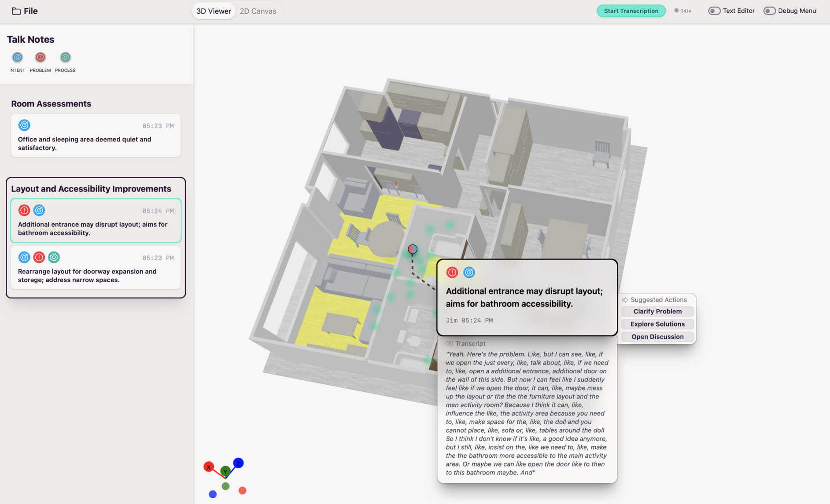Viewport: 830px width, 504px height.
Task: Expand the Suggested Actions panel header
Action: point(658,300)
